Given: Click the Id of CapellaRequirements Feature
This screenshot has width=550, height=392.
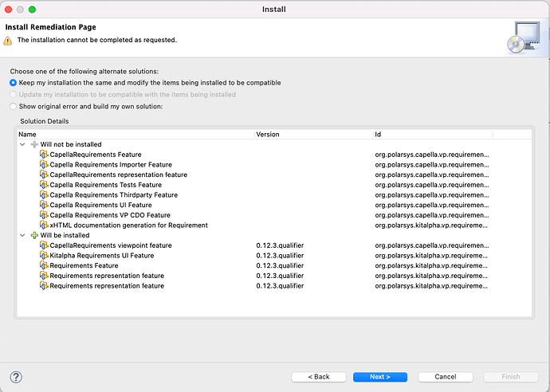Looking at the screenshot, I should [432, 155].
